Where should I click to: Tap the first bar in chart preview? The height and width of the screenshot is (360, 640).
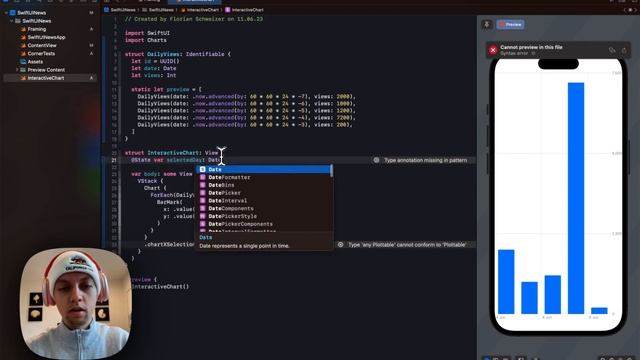coord(506,282)
